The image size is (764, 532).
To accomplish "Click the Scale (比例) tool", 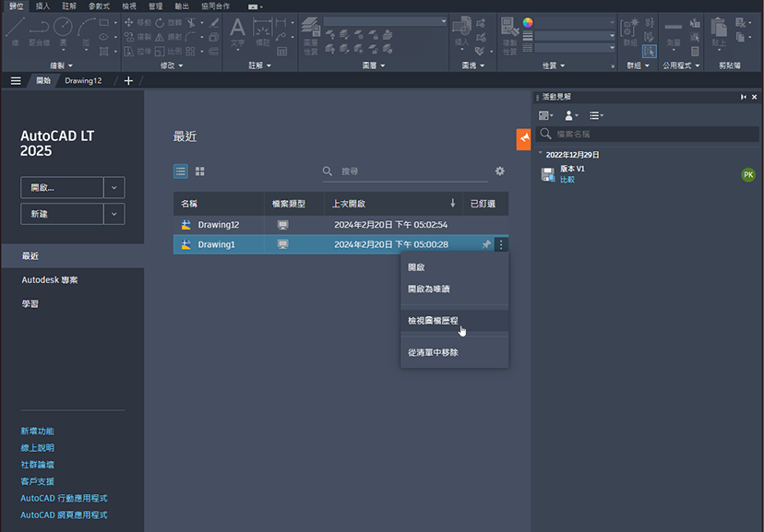I will click(168, 51).
